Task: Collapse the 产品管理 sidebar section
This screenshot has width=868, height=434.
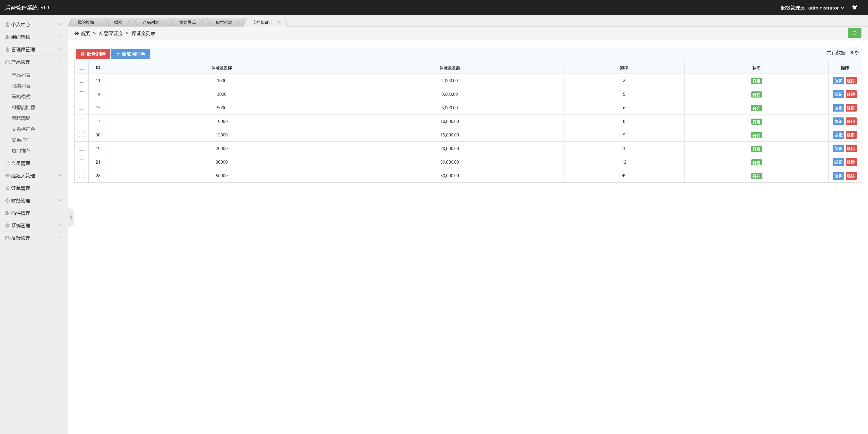Action: (34, 62)
